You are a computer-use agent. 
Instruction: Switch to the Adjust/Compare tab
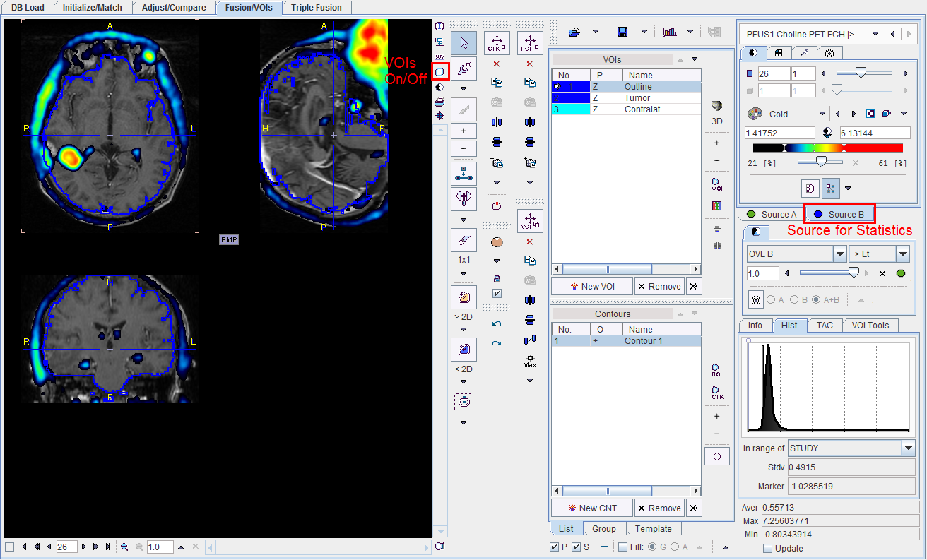coord(175,8)
